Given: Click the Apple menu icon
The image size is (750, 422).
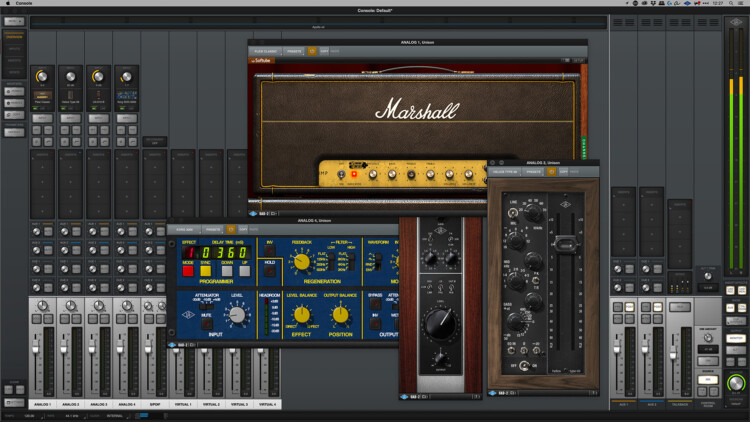Looking at the screenshot, I should click(8, 3).
